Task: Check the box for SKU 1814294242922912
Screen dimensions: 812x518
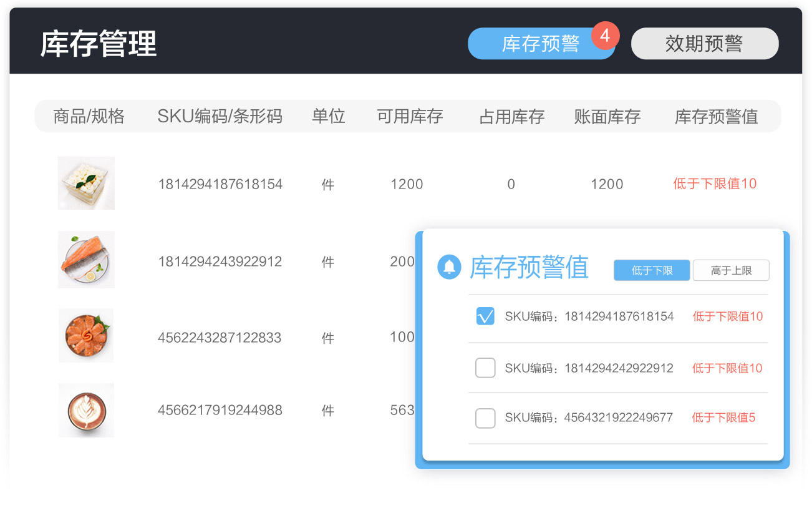Action: [x=485, y=368]
